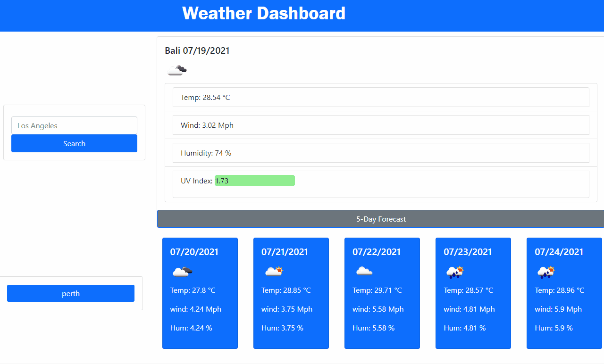Viewport: 604px width, 364px height.
Task: Click the cloud icon under Bali heading
Action: pyautogui.click(x=176, y=69)
